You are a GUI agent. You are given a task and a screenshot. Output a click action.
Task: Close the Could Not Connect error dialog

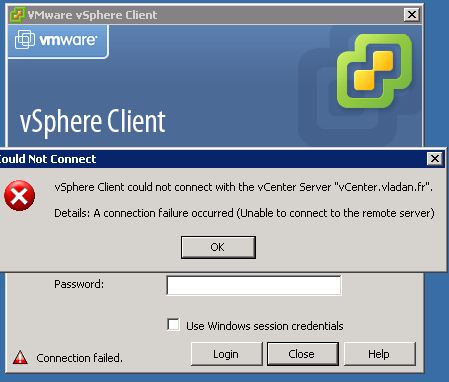(435, 159)
